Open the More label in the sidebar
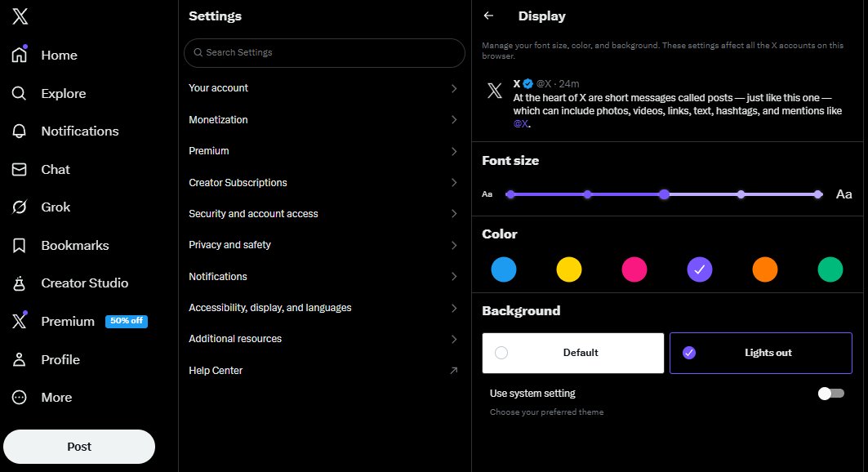Image resolution: width=868 pixels, height=472 pixels. [x=56, y=398]
